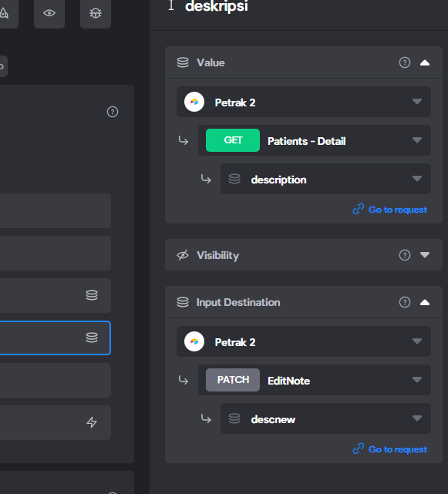
Task: Click the Visibility crossed-eye icon
Action: tap(183, 255)
